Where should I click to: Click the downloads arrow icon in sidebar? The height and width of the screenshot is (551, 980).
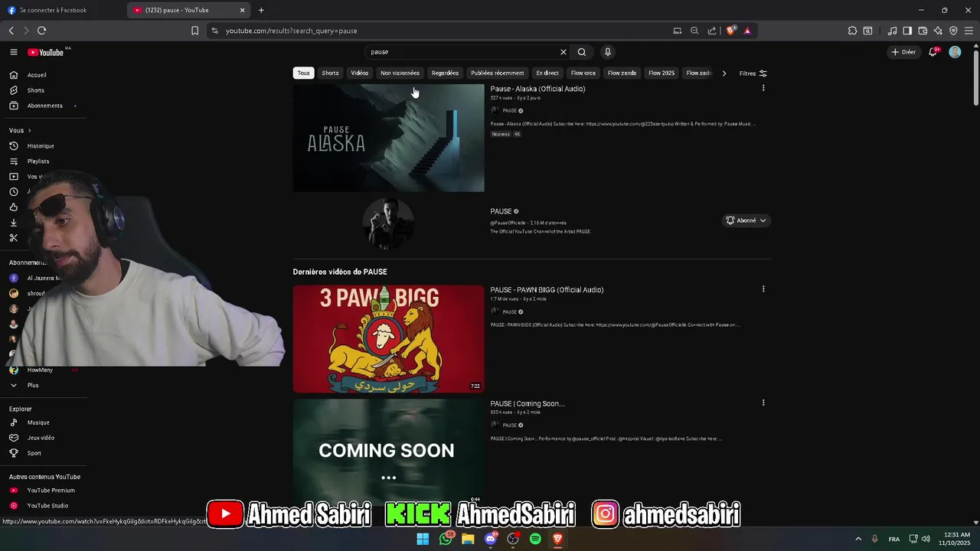[x=14, y=223]
